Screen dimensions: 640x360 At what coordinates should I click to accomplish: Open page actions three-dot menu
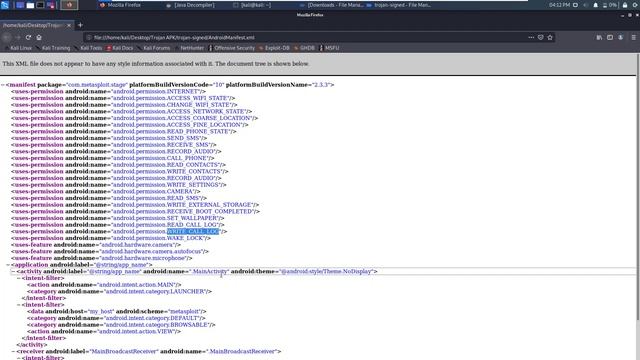[x=531, y=37]
